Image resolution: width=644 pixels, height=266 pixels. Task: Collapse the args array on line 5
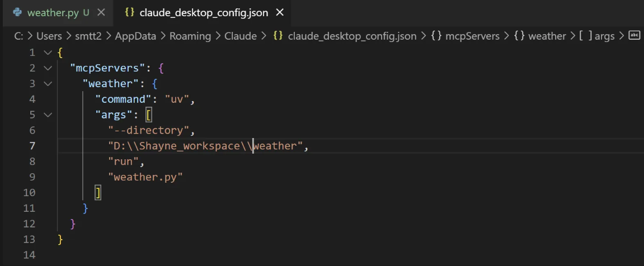(48, 115)
